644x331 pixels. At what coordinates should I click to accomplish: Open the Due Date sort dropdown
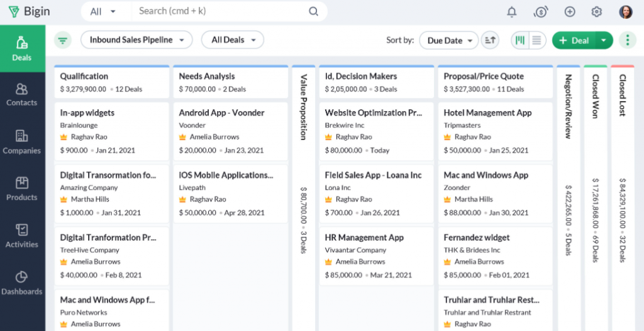[x=449, y=40]
